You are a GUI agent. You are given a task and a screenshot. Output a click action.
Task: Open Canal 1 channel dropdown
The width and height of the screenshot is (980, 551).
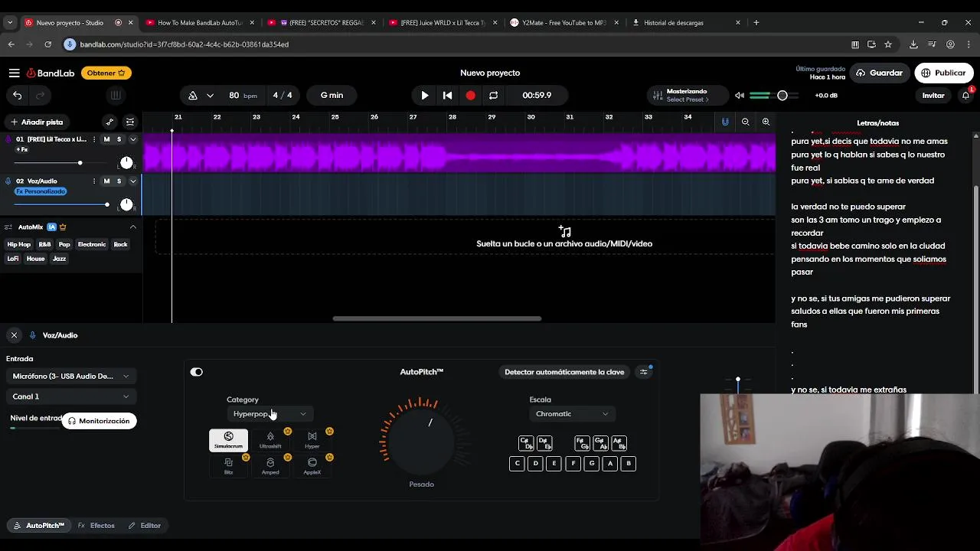coord(70,396)
